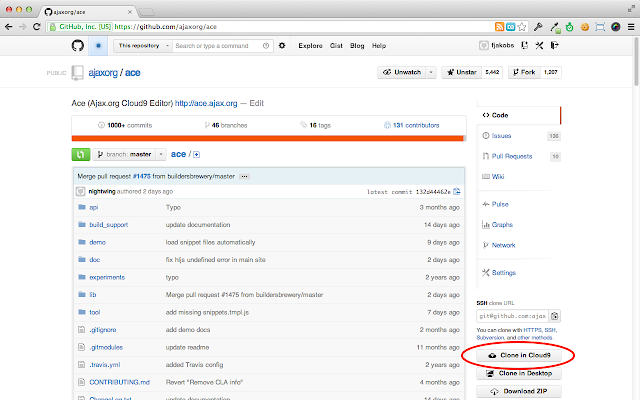Unstar the ajaxorg/ace repository
The image size is (640, 400).
click(x=462, y=72)
